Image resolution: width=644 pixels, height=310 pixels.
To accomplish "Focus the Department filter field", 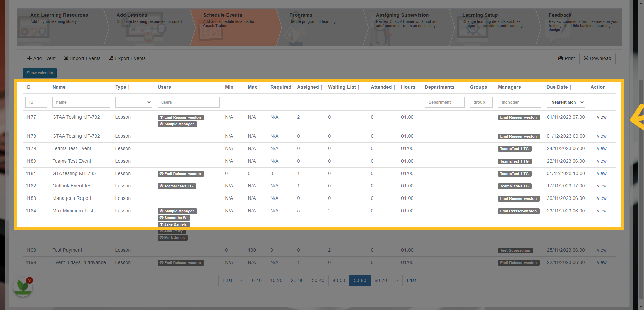I will tap(444, 102).
